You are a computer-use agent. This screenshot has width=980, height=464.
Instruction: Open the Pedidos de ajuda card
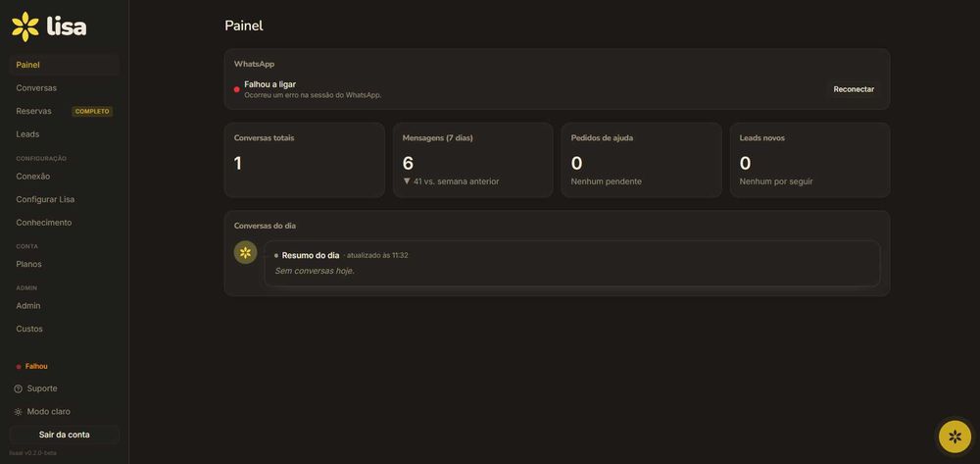point(641,160)
